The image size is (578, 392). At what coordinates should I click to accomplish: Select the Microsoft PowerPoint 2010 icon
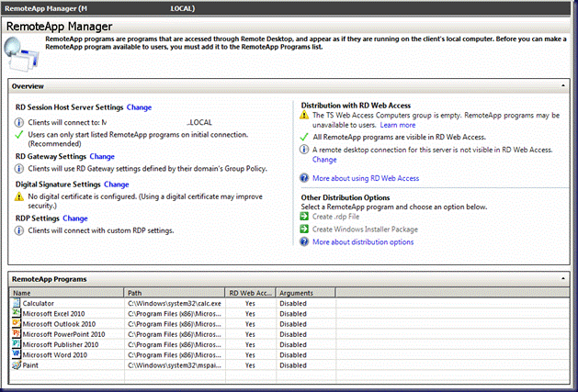16,334
